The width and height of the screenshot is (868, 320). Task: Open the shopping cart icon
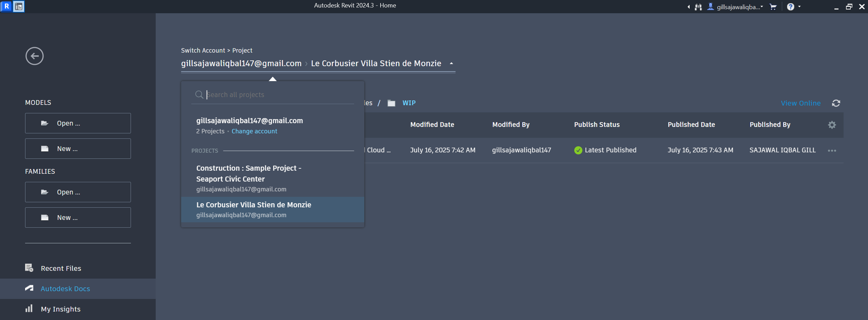[773, 7]
